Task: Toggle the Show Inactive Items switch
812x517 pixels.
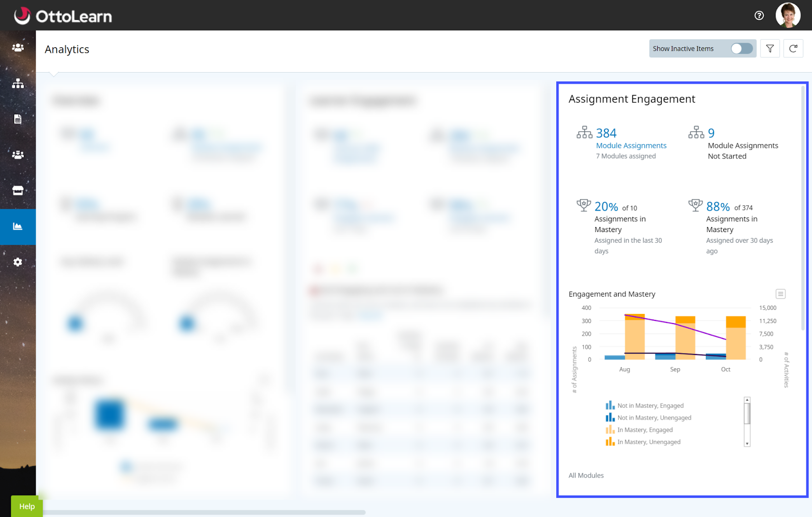Action: tap(741, 49)
